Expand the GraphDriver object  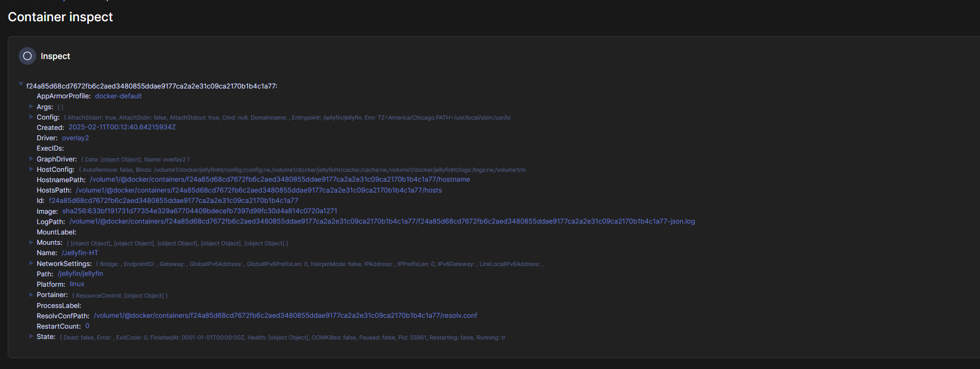pyautogui.click(x=31, y=159)
